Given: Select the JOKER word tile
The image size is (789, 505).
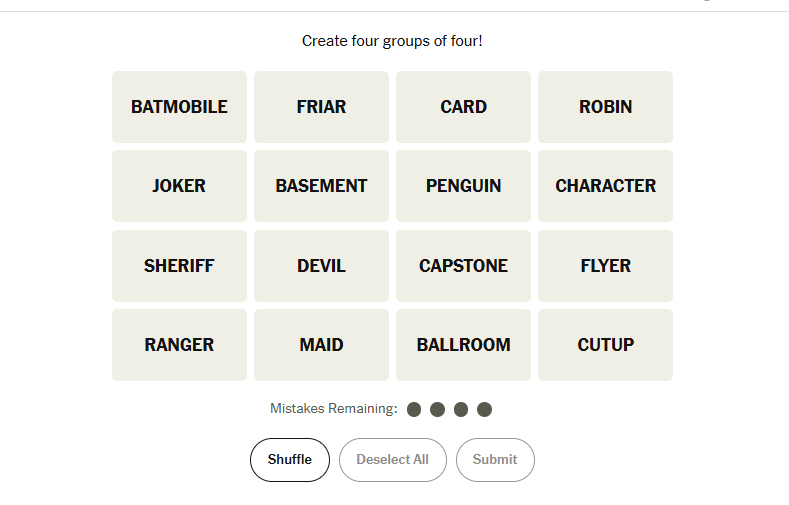Looking at the screenshot, I should 179,186.
